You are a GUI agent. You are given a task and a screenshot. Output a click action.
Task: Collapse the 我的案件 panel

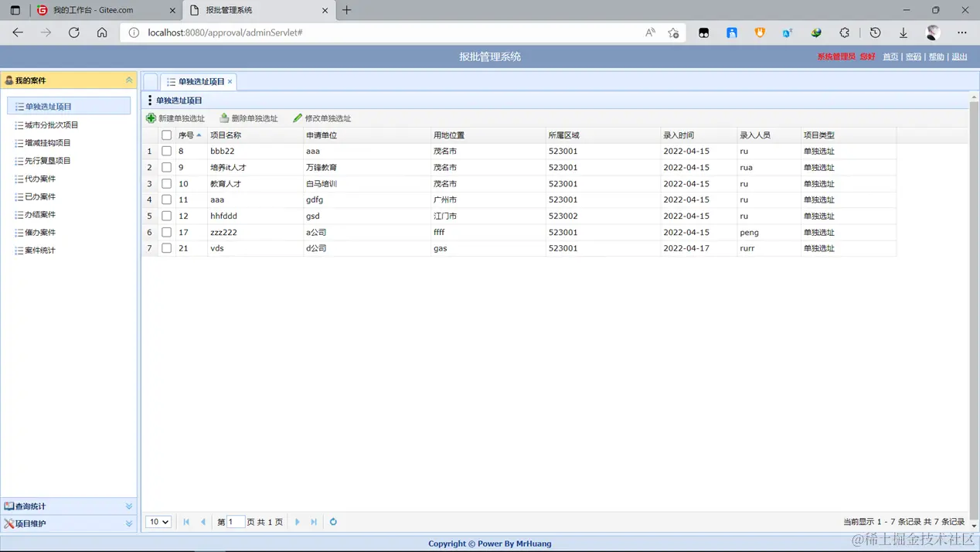[x=129, y=80]
